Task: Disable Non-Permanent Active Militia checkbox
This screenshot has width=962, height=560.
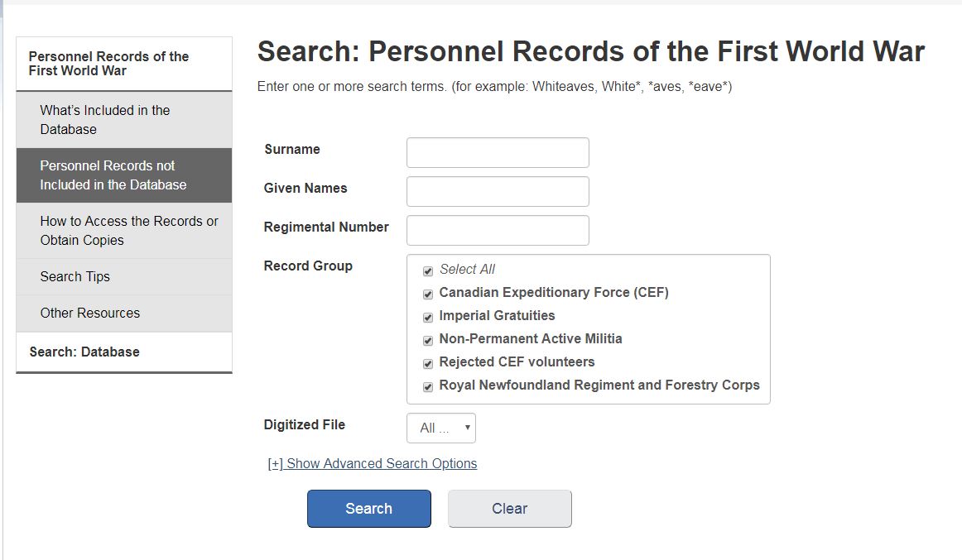Action: pyautogui.click(x=428, y=340)
